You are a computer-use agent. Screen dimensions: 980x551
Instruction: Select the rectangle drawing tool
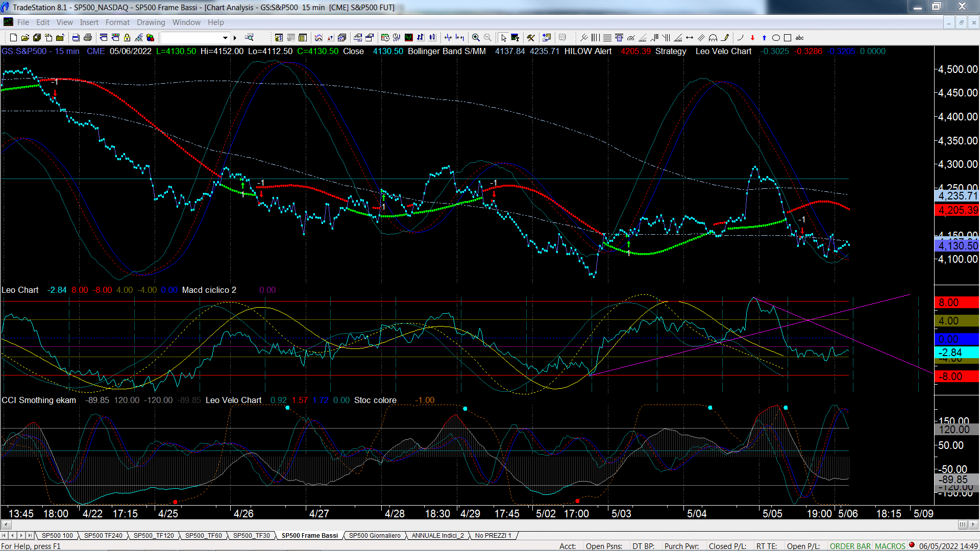coord(788,37)
